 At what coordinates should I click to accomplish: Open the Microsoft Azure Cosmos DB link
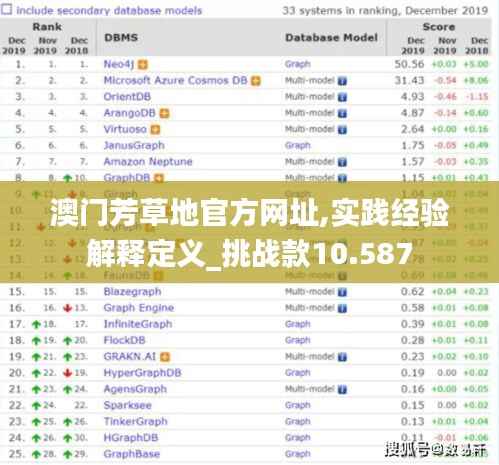[176, 80]
